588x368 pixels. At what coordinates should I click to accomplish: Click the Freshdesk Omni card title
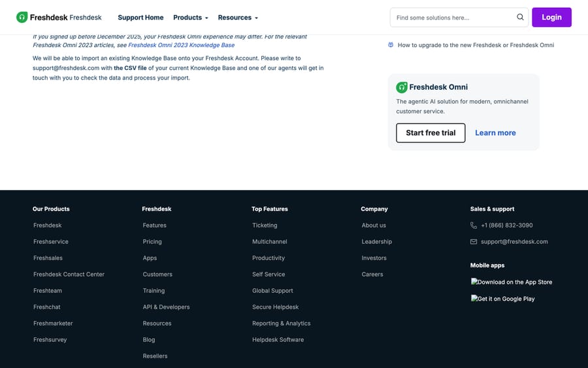click(438, 87)
